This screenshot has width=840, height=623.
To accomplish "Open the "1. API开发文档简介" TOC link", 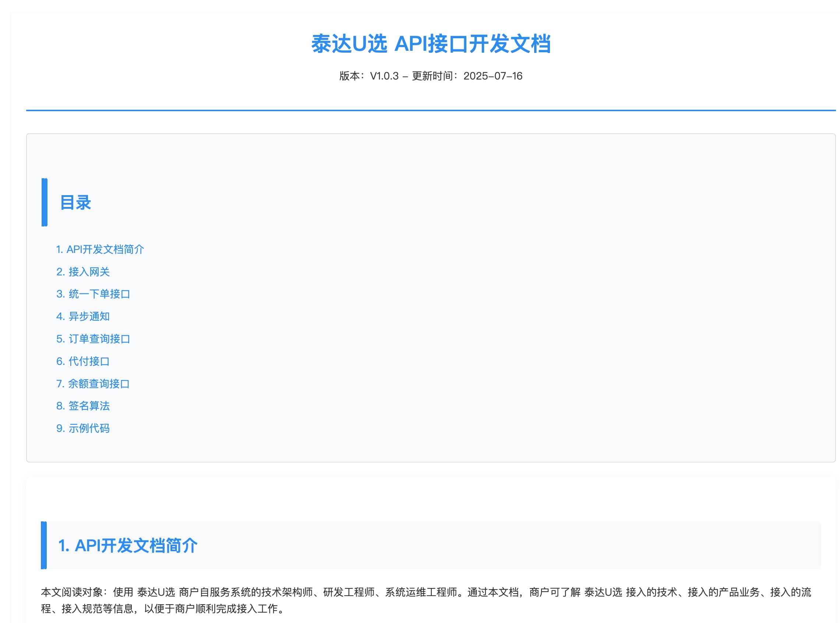I will click(x=100, y=249).
